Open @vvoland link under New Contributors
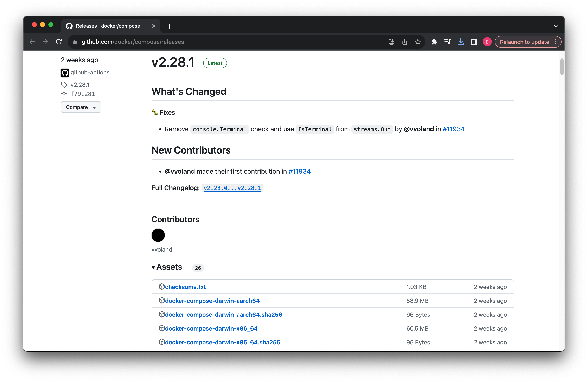This screenshot has height=382, width=588. 180,171
